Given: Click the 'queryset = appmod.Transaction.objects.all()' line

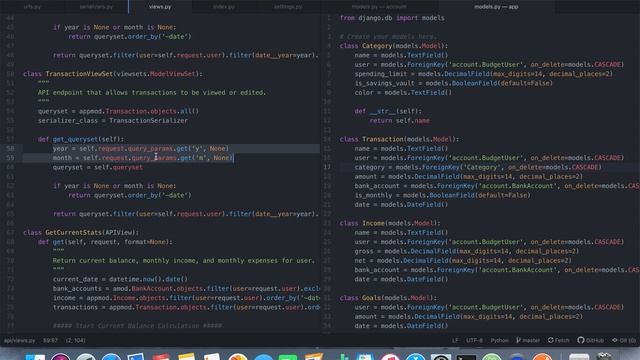Looking at the screenshot, I should (x=118, y=111).
